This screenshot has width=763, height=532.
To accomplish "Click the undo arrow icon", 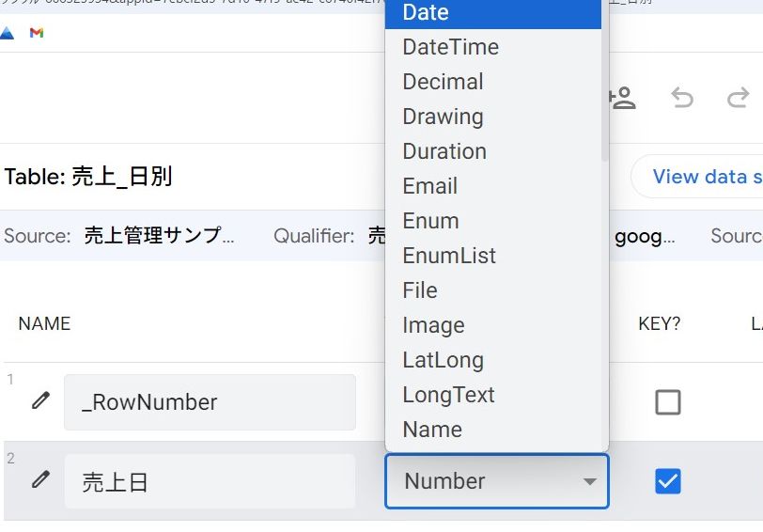I will point(682,98).
